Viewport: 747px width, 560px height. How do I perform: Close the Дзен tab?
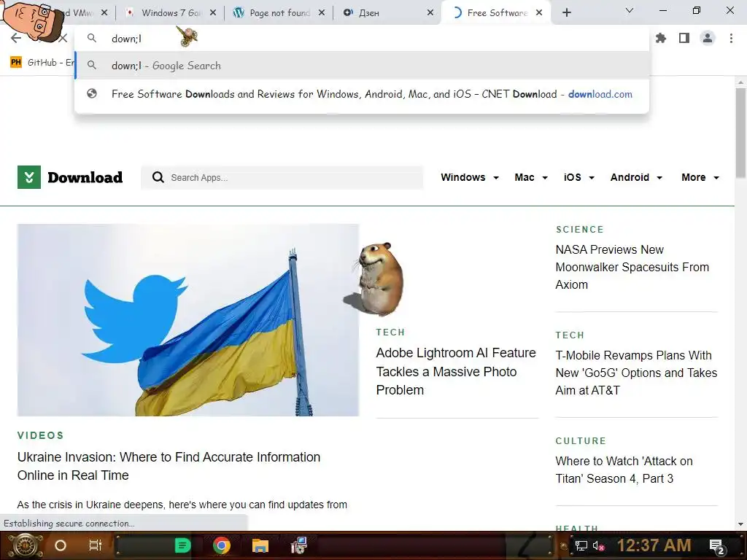coord(430,13)
